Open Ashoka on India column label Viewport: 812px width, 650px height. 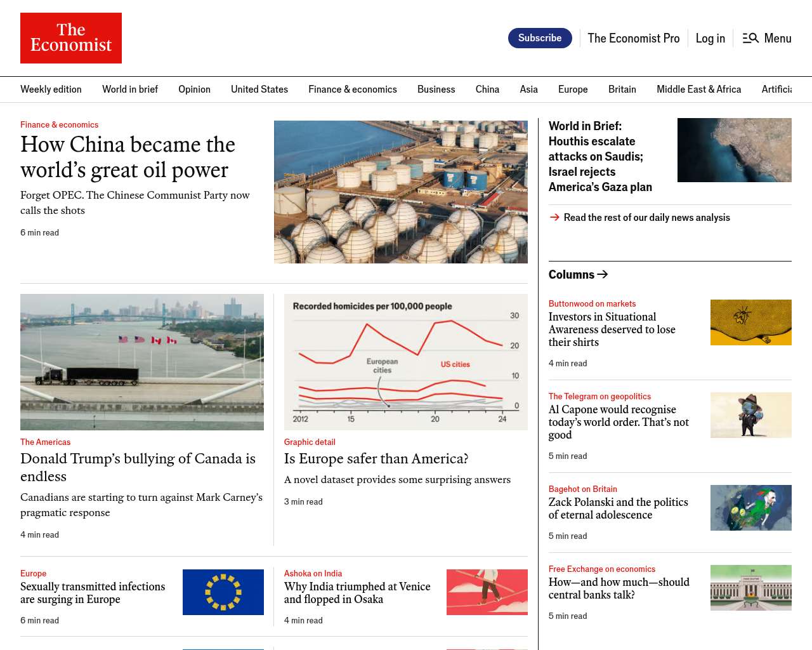(x=313, y=574)
